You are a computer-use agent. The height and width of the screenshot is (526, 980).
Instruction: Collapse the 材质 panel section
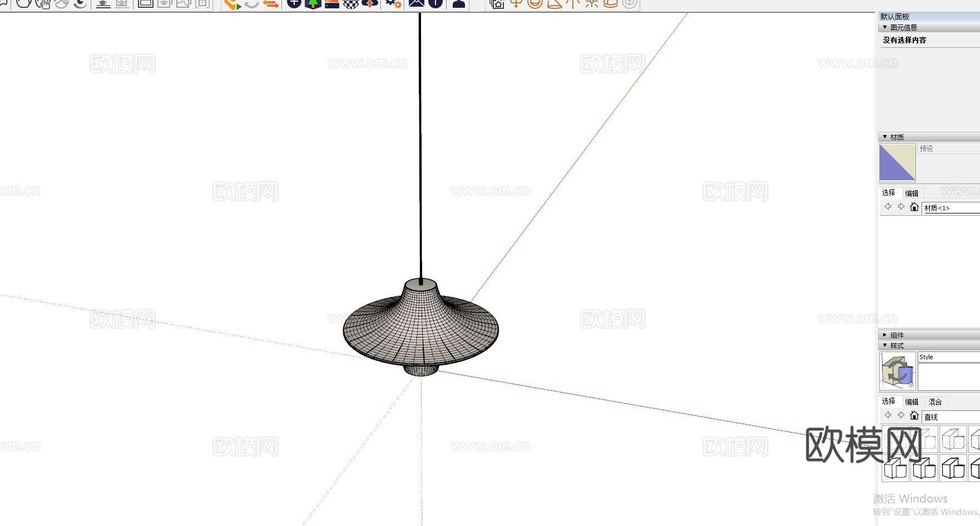pos(929,137)
